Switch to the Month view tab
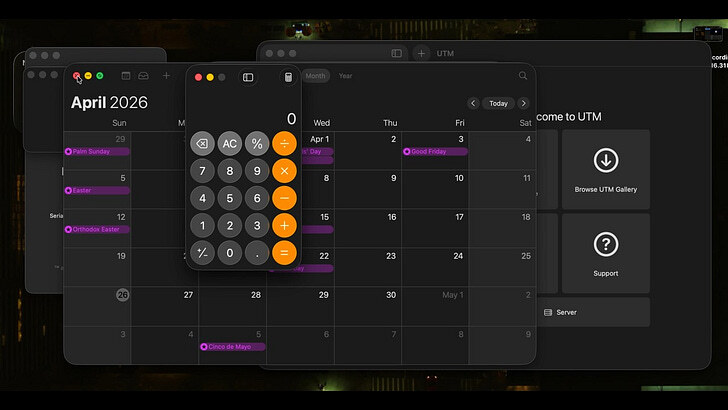Screen dimensions: 728x410 tap(316, 76)
